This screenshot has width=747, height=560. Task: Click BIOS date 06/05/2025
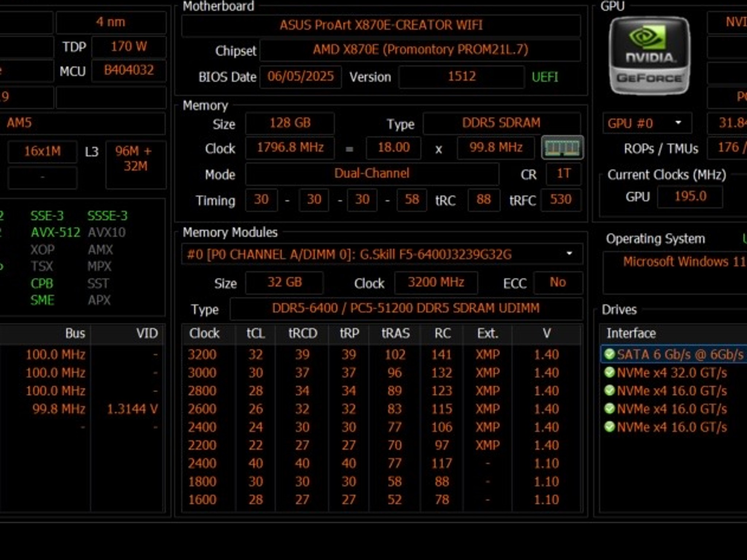coord(301,77)
